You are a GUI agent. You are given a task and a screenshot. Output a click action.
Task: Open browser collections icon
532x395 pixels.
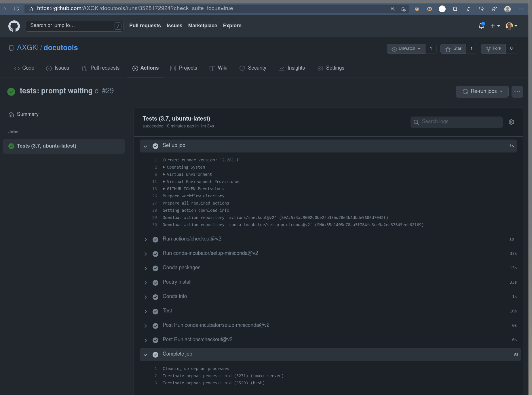tap(482, 9)
